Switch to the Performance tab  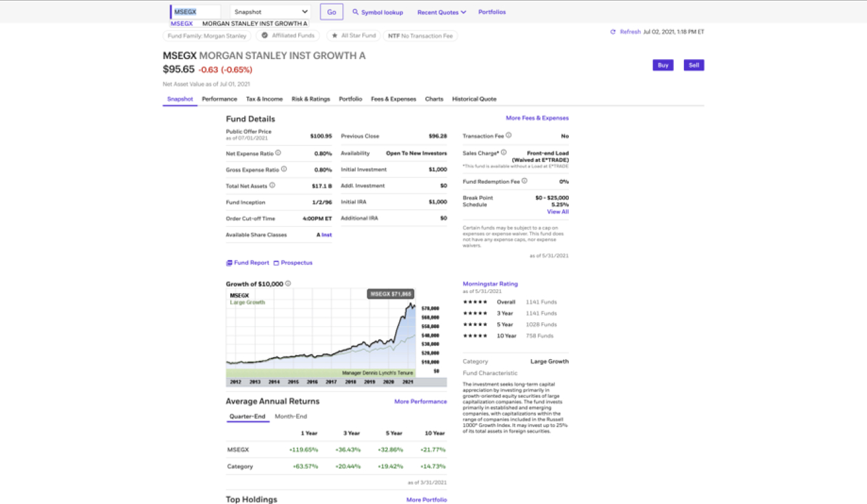pyautogui.click(x=219, y=99)
